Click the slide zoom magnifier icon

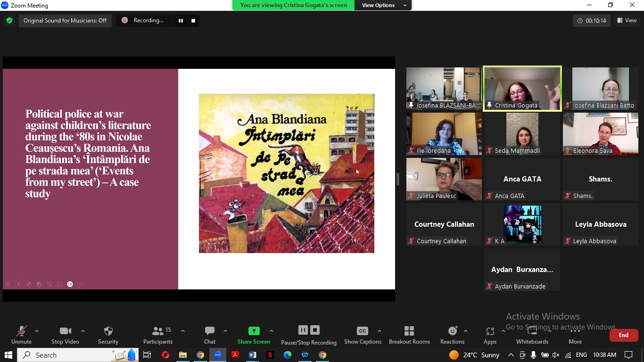tap(50, 284)
